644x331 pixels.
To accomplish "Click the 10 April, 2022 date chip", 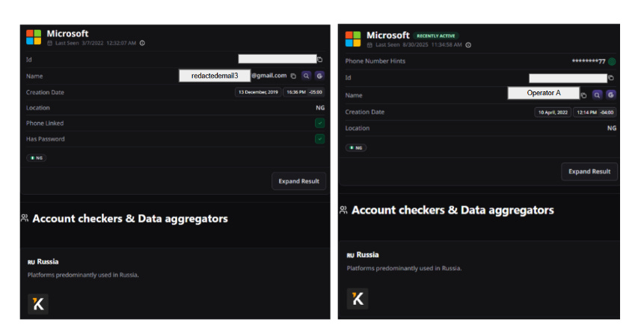I will coord(553,112).
